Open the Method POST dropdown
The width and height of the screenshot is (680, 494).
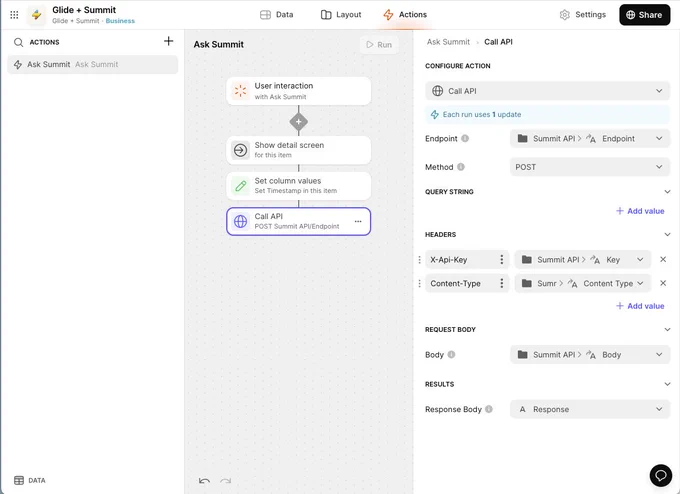point(590,167)
